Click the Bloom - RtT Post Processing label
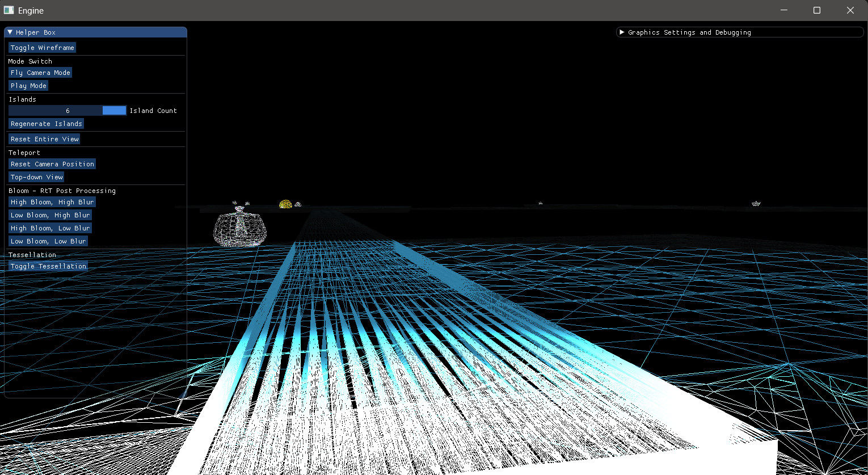 point(62,191)
